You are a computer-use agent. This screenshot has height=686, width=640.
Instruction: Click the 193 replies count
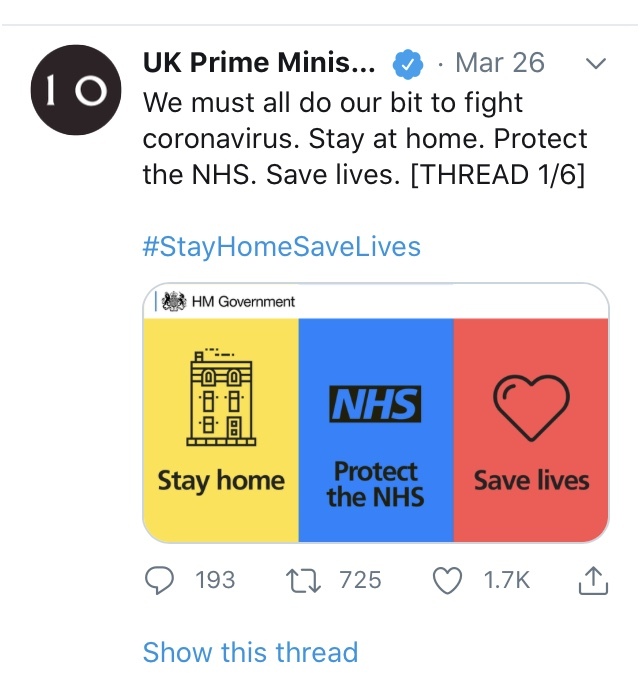click(x=214, y=579)
